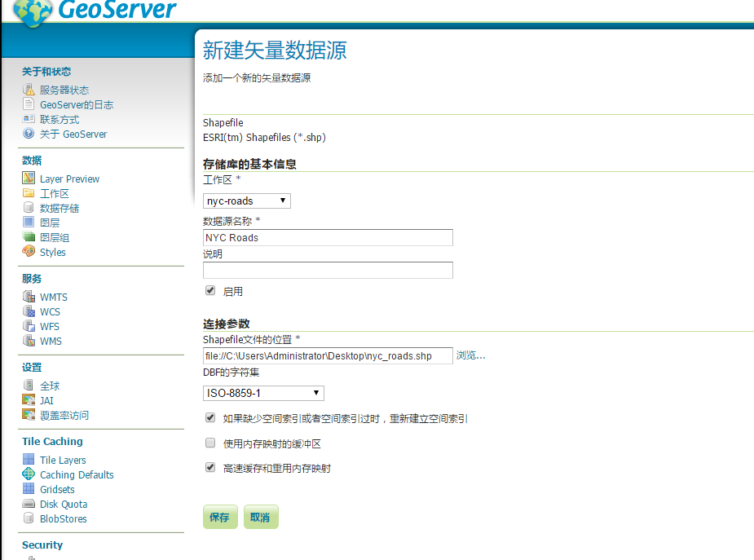Click the empty 说明 description field
The width and height of the screenshot is (754, 560).
click(x=328, y=270)
